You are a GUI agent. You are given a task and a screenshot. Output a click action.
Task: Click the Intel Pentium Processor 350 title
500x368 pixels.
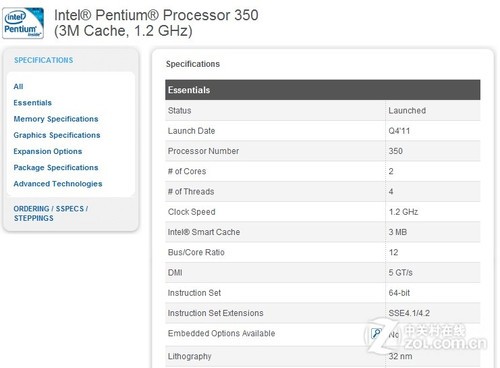[156, 23]
